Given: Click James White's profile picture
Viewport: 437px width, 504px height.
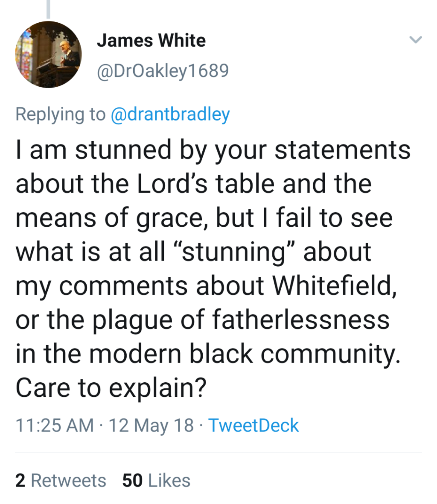Looking at the screenshot, I should pos(48,55).
